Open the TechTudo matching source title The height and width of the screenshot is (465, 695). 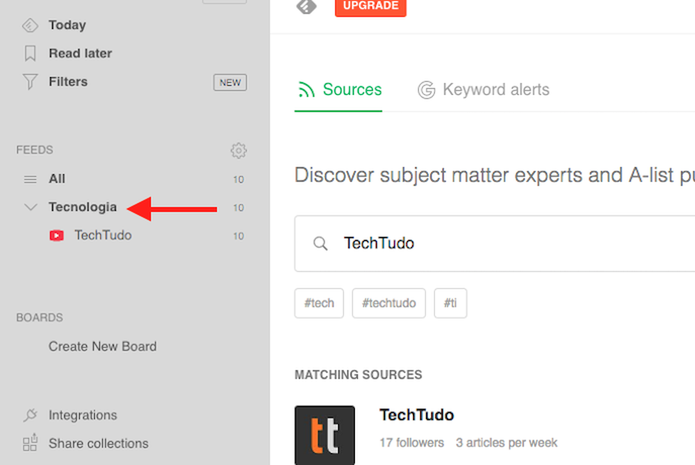417,415
